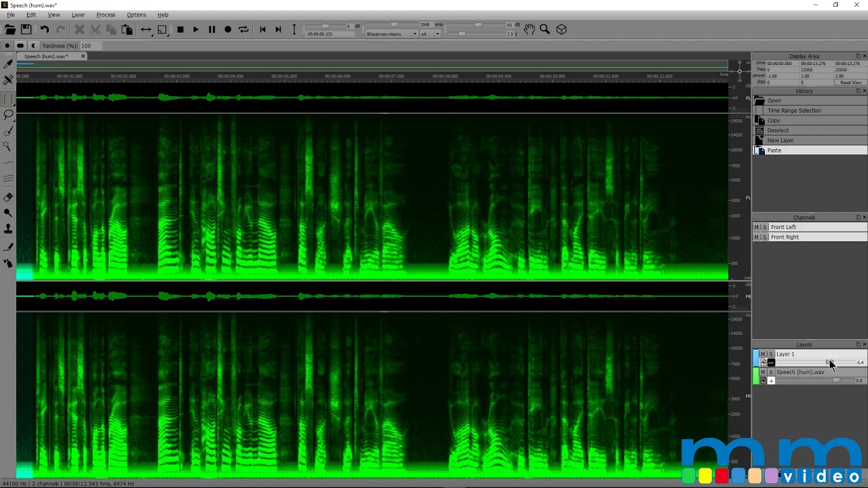Mute Layer 1

click(763, 354)
